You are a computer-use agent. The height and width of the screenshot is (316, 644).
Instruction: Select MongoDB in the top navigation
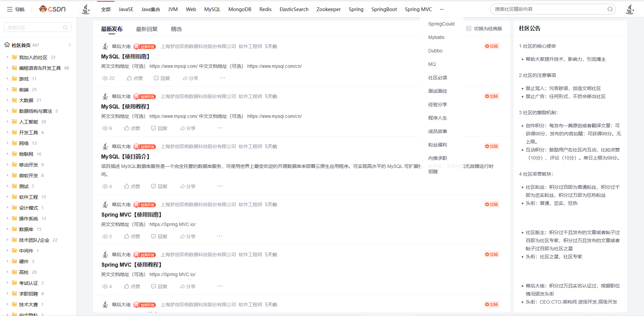240,9
